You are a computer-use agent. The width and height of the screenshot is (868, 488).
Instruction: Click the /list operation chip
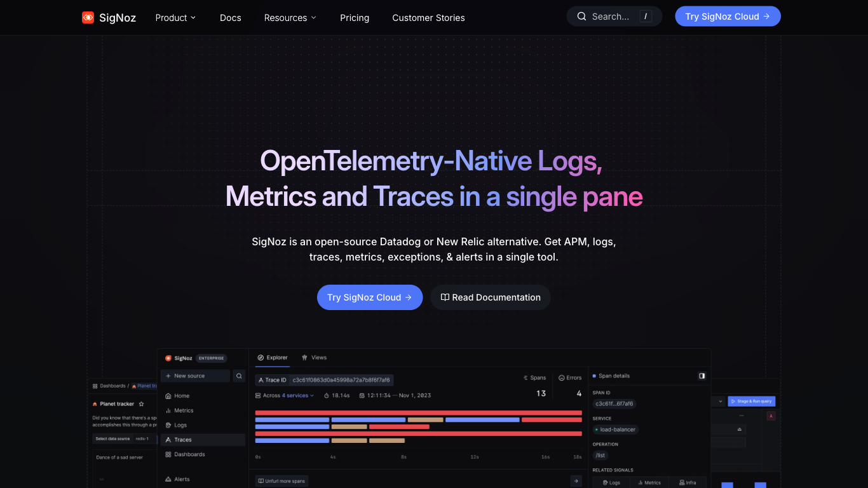point(600,456)
